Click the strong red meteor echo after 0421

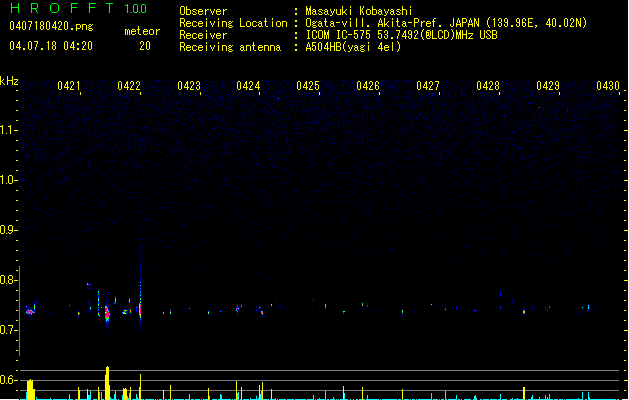(107, 313)
